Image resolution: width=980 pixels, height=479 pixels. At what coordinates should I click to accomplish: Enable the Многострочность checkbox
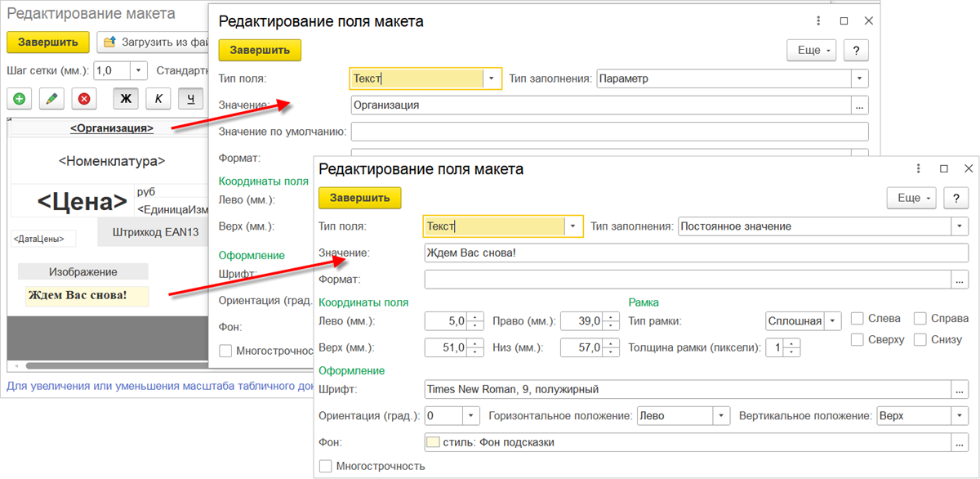326,466
